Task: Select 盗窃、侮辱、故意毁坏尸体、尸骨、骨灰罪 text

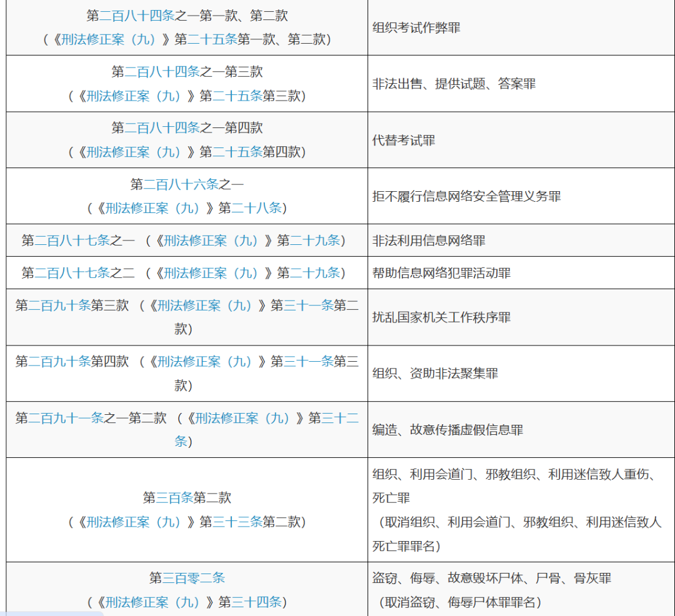Action: point(492,578)
